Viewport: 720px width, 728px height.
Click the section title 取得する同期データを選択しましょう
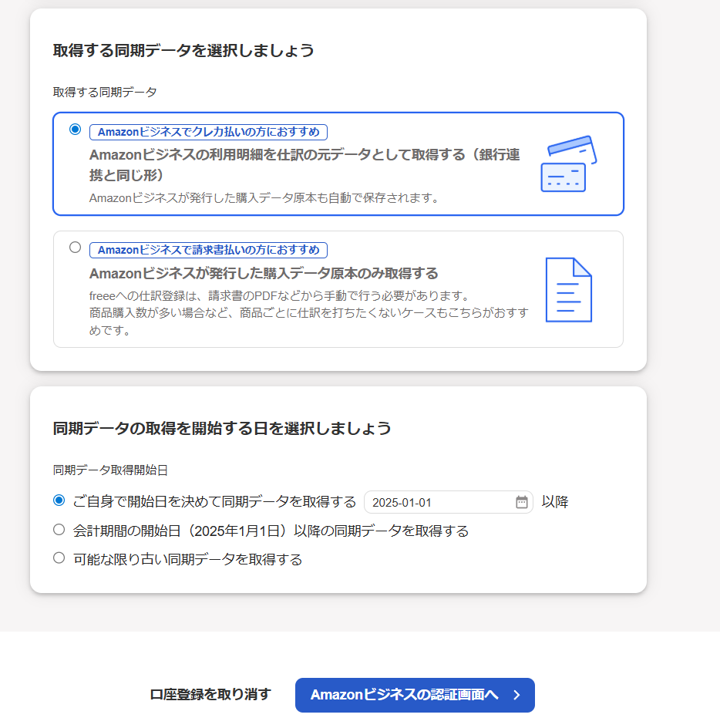(x=183, y=50)
